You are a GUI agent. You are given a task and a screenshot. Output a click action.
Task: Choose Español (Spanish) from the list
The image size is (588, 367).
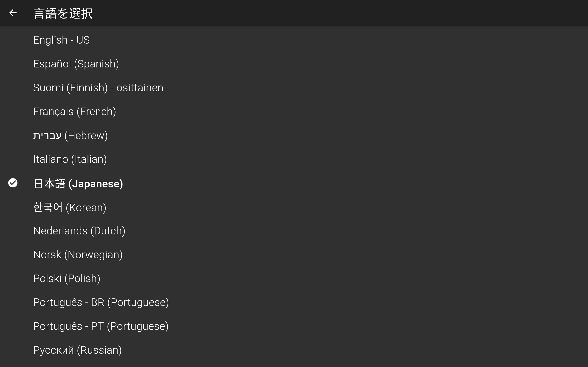[x=294, y=64]
